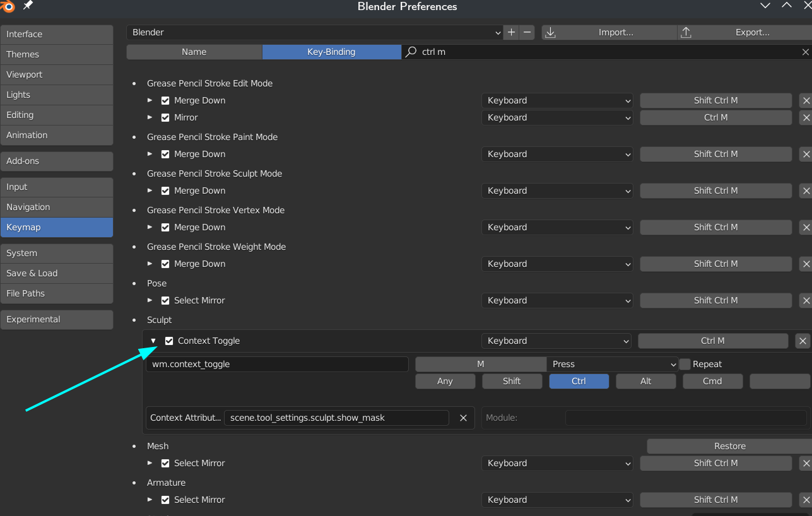Clear the Context Attribute field value
The image size is (812, 516).
(x=463, y=418)
